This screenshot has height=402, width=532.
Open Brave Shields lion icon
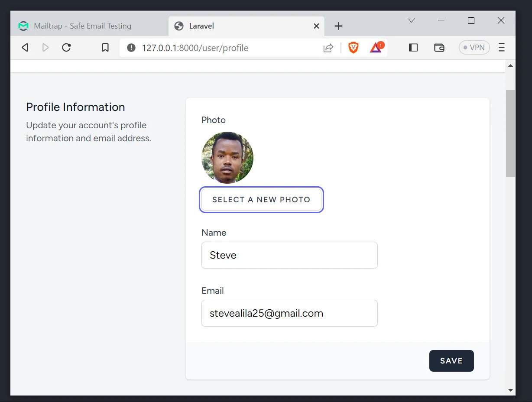pos(354,48)
